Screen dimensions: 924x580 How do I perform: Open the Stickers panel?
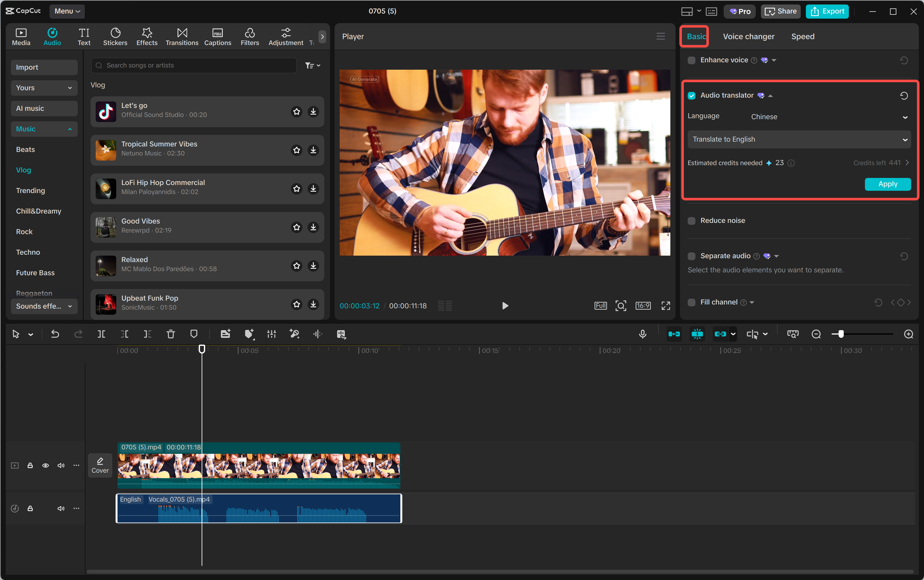click(x=115, y=37)
